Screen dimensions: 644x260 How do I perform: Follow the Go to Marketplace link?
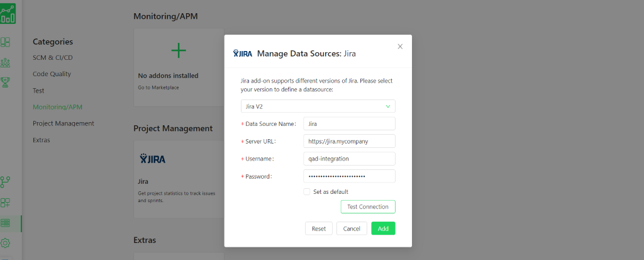[x=158, y=88]
